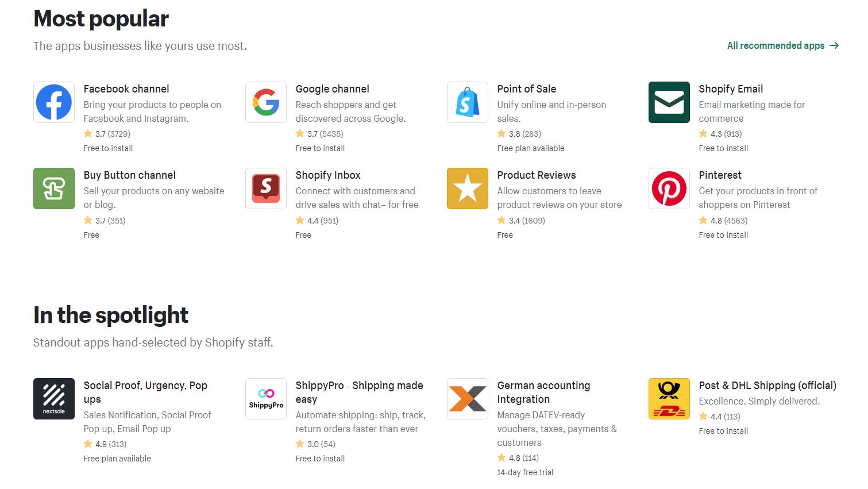
Task: Select the Point of Sale shopping bag icon
Action: pyautogui.click(x=467, y=102)
